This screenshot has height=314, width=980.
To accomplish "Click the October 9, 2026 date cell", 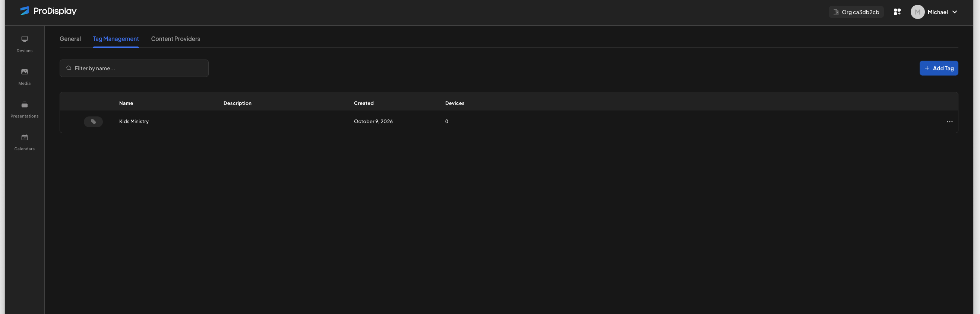I will tap(373, 122).
